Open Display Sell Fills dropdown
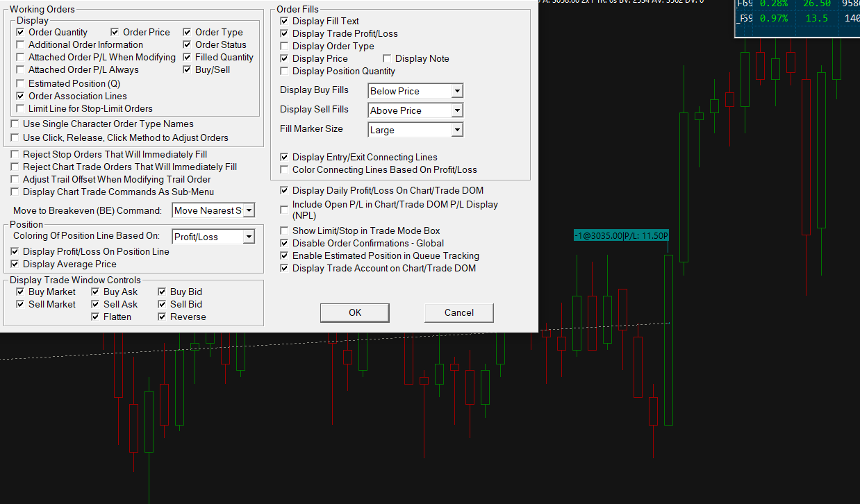 (415, 110)
